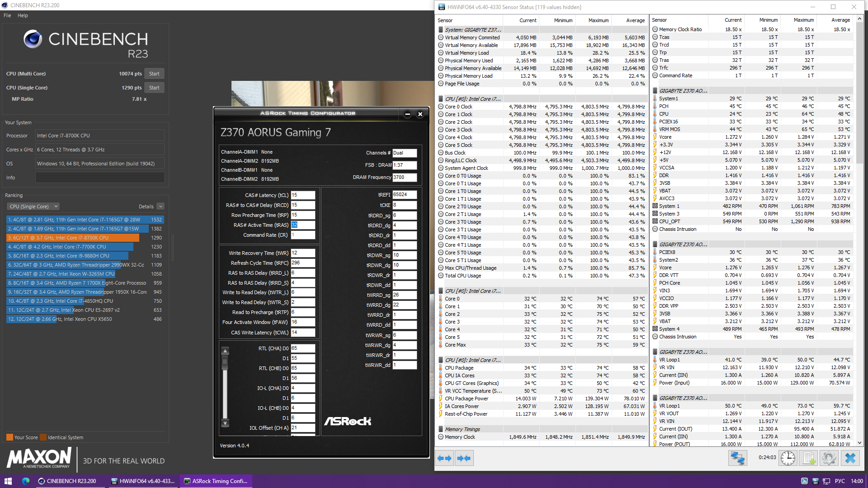Open the Cinebench Help menu

pyautogui.click(x=23, y=15)
